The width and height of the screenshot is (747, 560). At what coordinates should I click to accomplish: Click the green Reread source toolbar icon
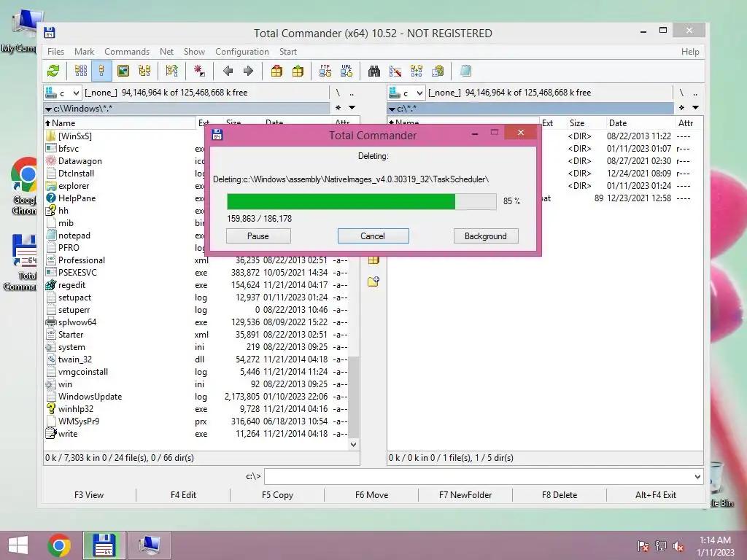[53, 71]
